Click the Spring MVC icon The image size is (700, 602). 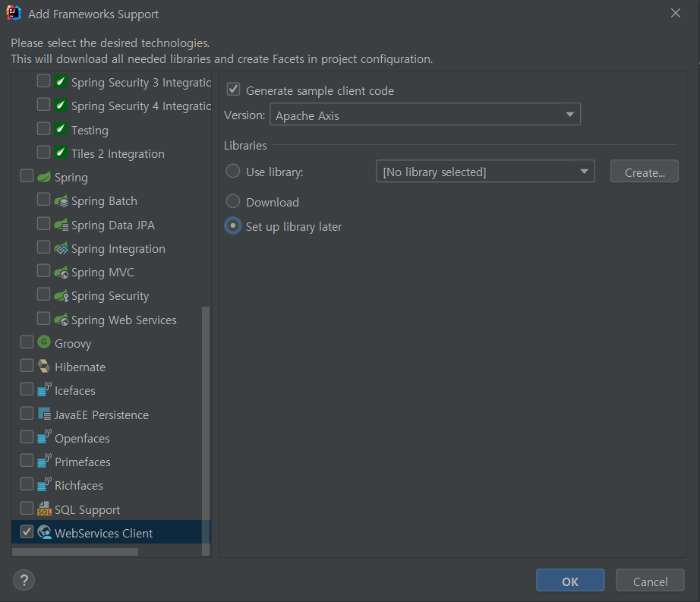[x=61, y=272]
